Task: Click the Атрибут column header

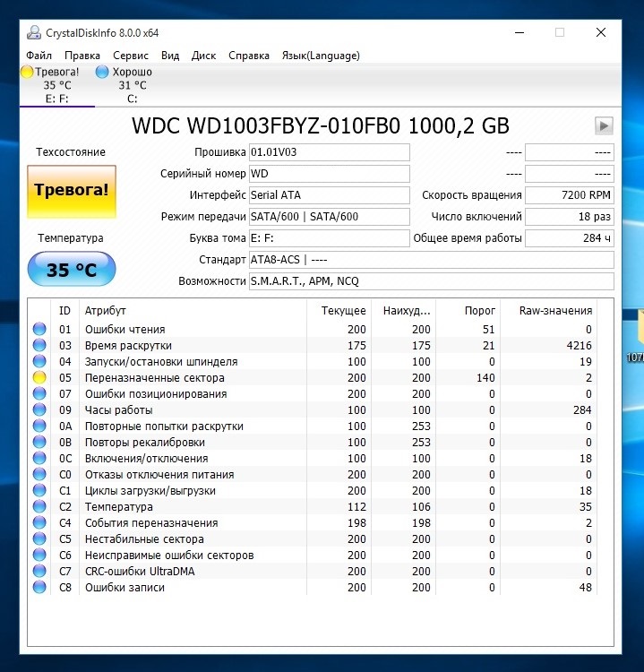Action: [193, 311]
